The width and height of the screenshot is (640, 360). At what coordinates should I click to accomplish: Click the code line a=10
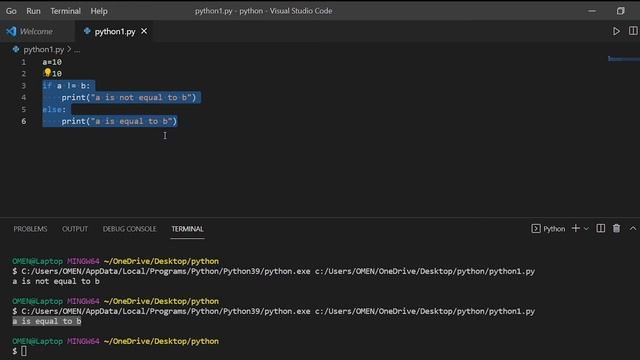click(52, 62)
